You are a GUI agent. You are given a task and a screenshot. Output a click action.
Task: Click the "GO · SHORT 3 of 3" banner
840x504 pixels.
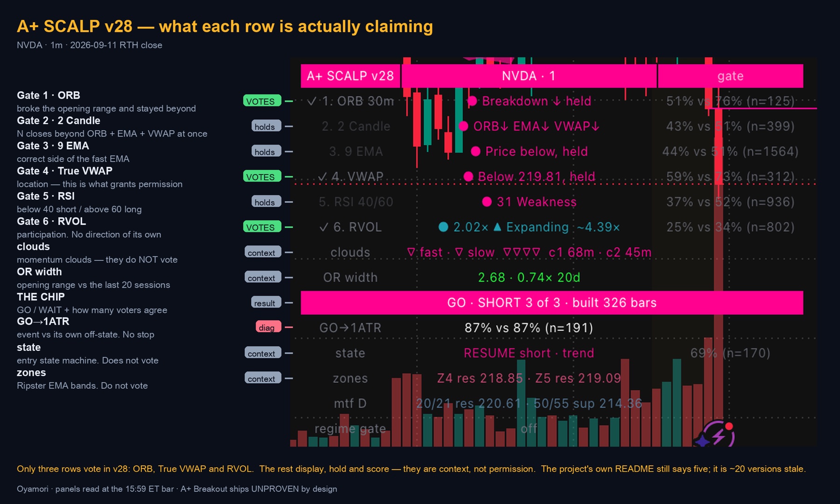click(552, 302)
